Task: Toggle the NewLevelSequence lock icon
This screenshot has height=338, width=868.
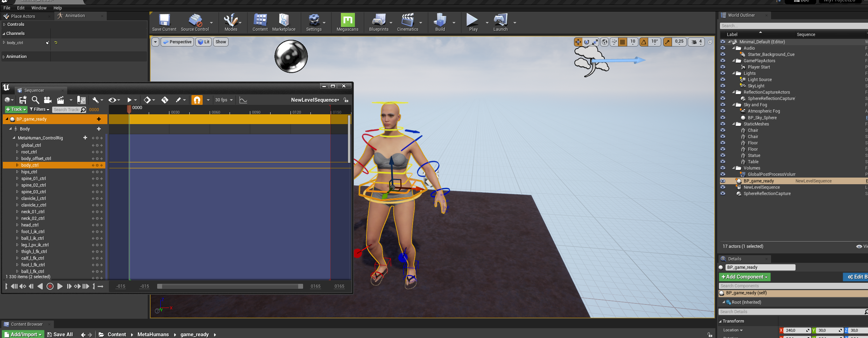Action: [x=346, y=100]
